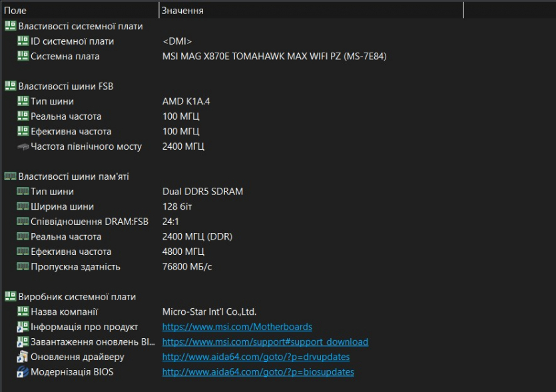Click the Значення column header
The height and width of the screenshot is (392, 556).
[x=310, y=11]
